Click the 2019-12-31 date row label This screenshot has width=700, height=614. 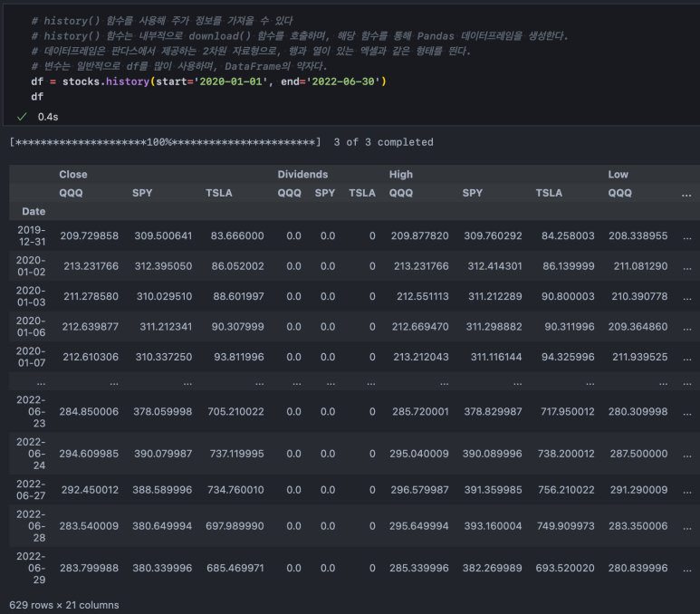click(32, 235)
